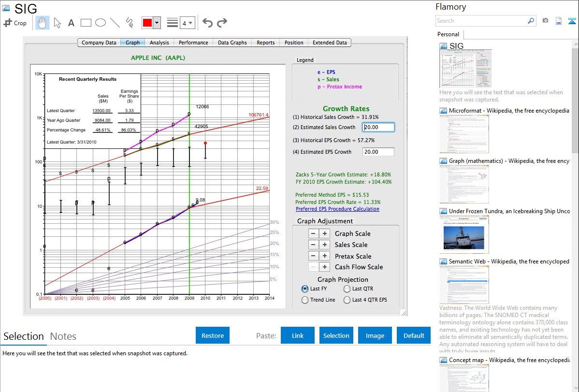Paste as Link button

298,335
